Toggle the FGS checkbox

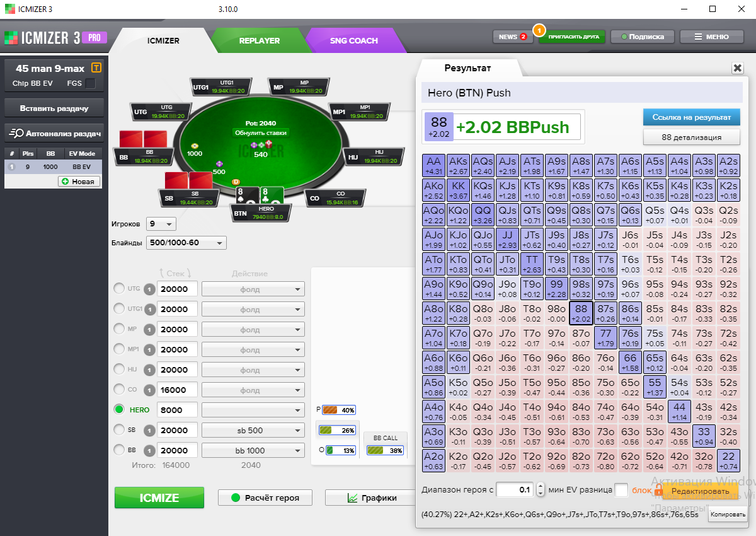coord(91,83)
